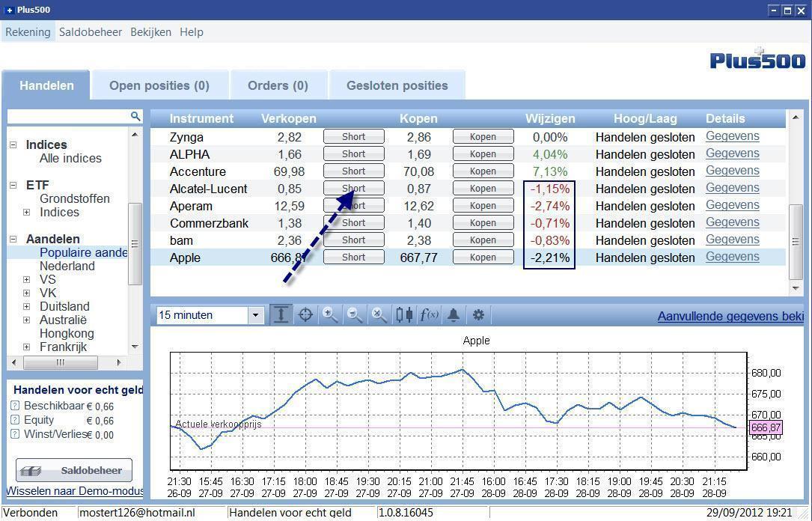The image size is (812, 521).
Task: Click the table scrollbar down arrow
Action: coord(796,288)
